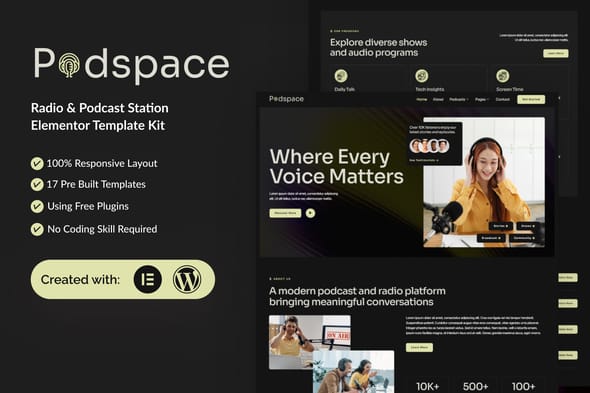Click the Learn More button in about section
Image resolution: width=590 pixels, height=393 pixels.
coord(419,347)
